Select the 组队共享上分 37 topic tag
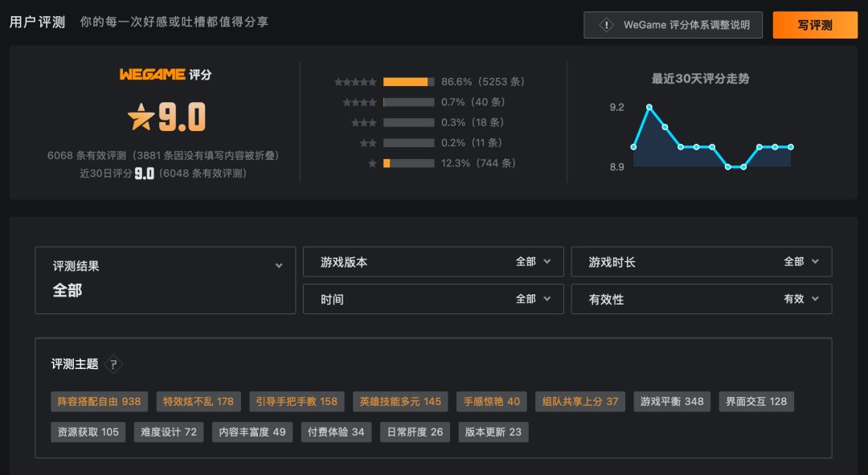The height and width of the screenshot is (475, 868). click(580, 401)
